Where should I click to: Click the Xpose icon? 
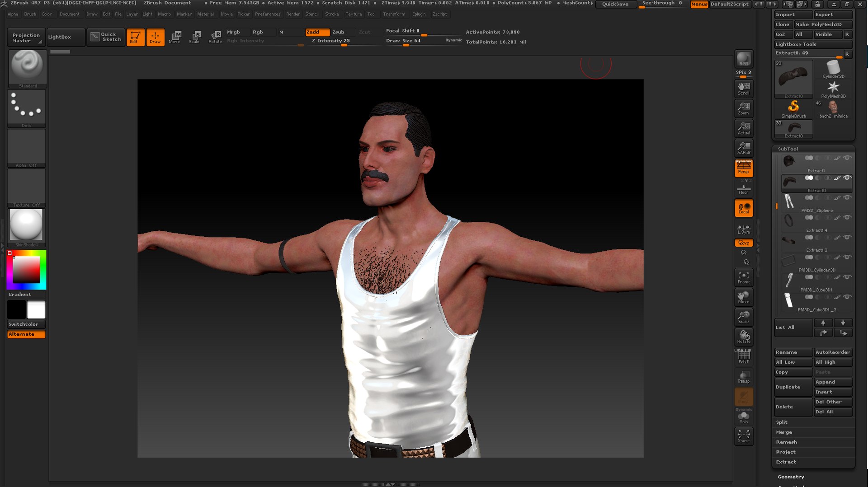pos(744,436)
